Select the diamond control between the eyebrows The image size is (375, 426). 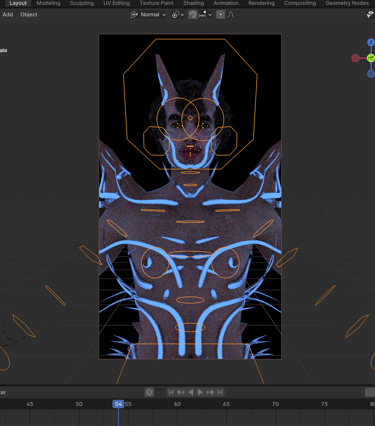pos(190,118)
